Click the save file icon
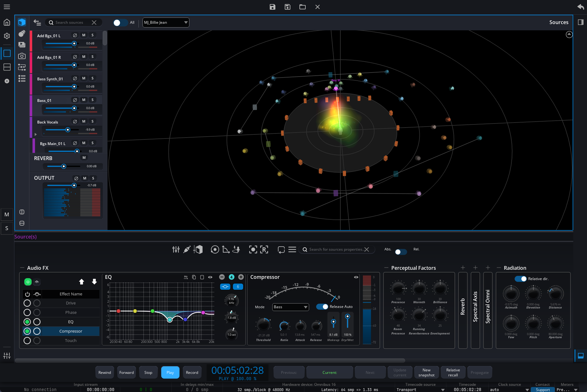The image size is (587, 392). (x=272, y=7)
